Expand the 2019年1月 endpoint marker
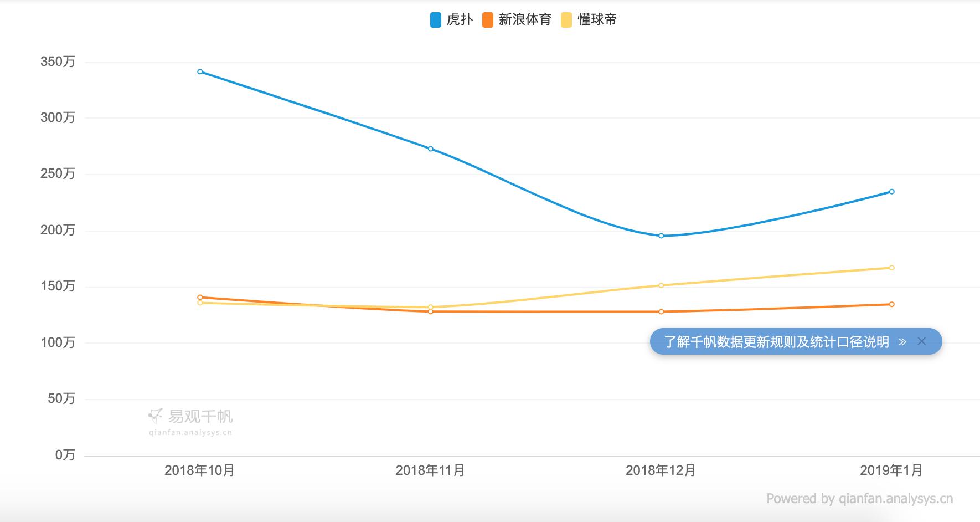Image resolution: width=980 pixels, height=522 pixels. coord(891,191)
